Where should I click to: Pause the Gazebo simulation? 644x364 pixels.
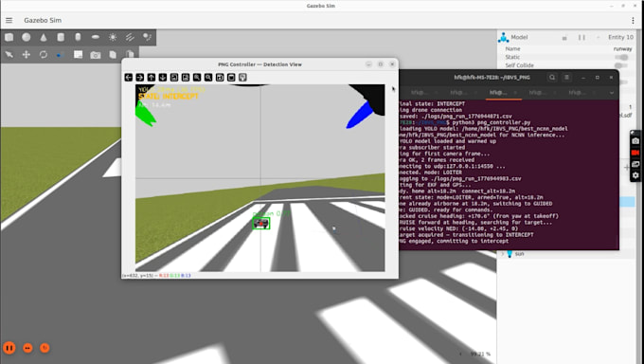[9, 348]
